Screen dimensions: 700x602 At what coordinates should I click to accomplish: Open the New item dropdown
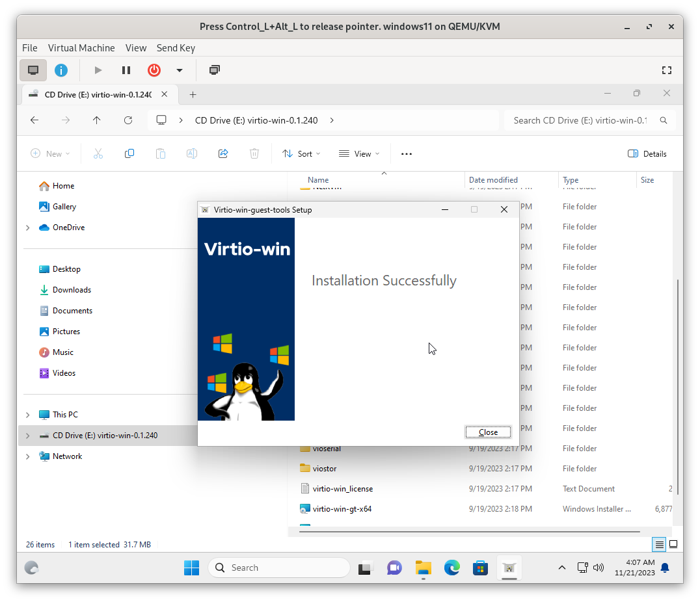[x=50, y=153]
